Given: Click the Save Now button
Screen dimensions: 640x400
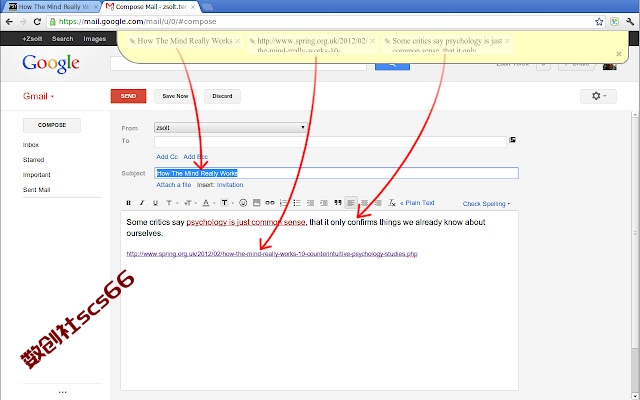Looking at the screenshot, I should tap(175, 96).
